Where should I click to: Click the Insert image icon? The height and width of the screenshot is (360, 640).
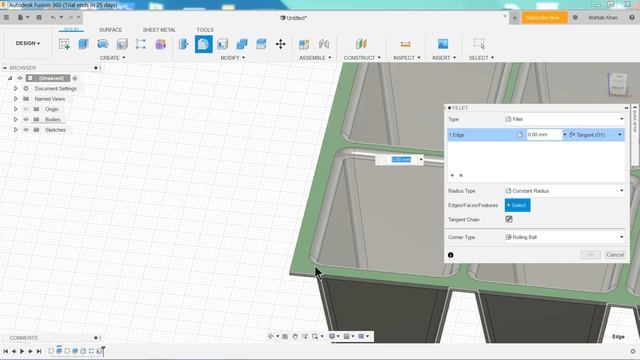point(443,44)
